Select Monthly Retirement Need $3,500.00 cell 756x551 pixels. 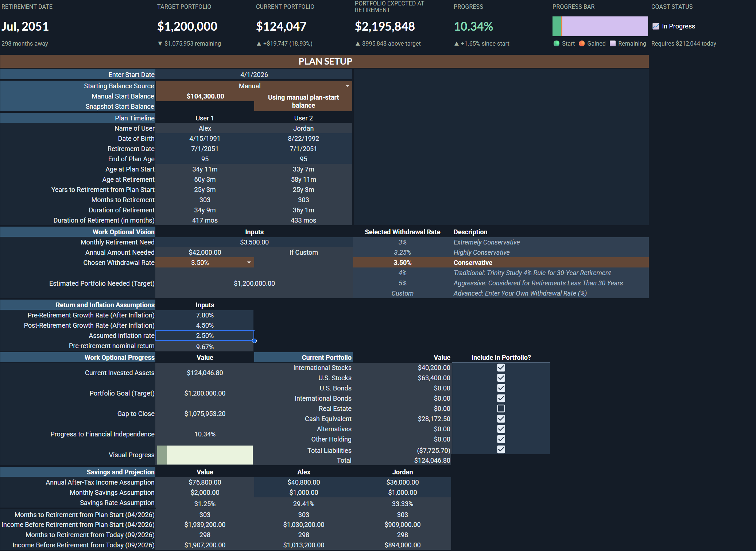[254, 242]
